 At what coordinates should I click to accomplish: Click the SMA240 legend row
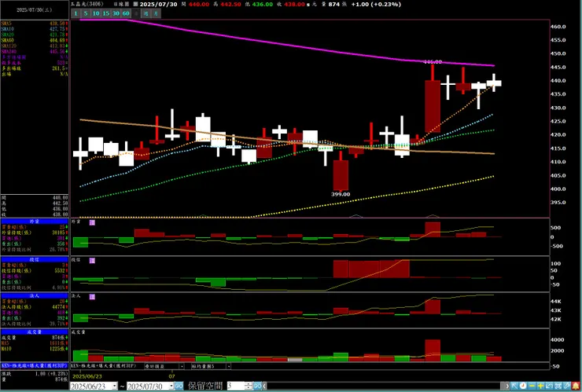click(35, 52)
